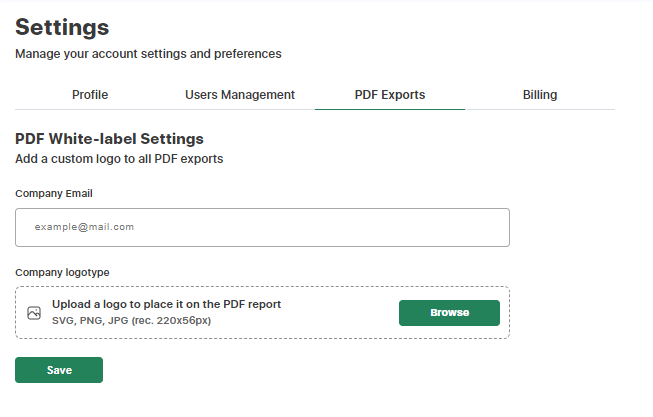The width and height of the screenshot is (653, 417).
Task: Click the example@mail.com placeholder text
Action: 84,227
